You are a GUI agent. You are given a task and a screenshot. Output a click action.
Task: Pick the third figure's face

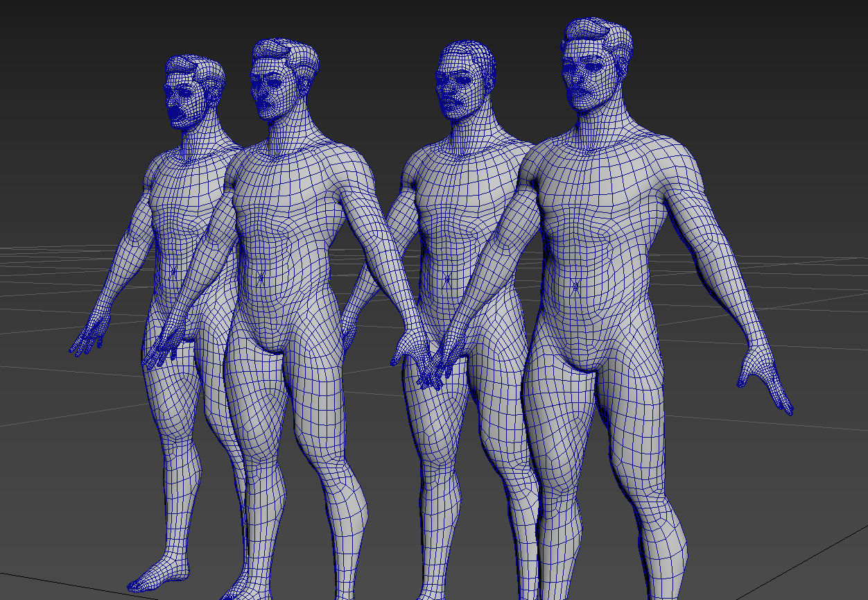(455, 90)
